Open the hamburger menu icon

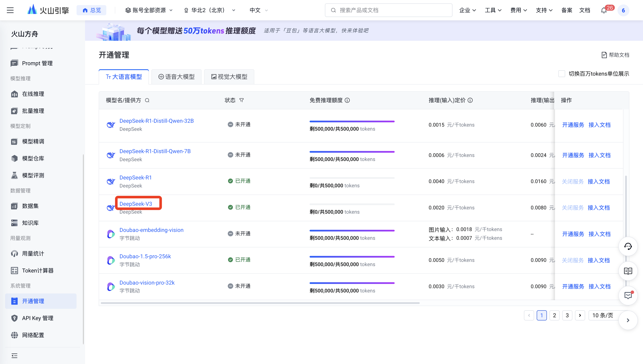click(10, 10)
